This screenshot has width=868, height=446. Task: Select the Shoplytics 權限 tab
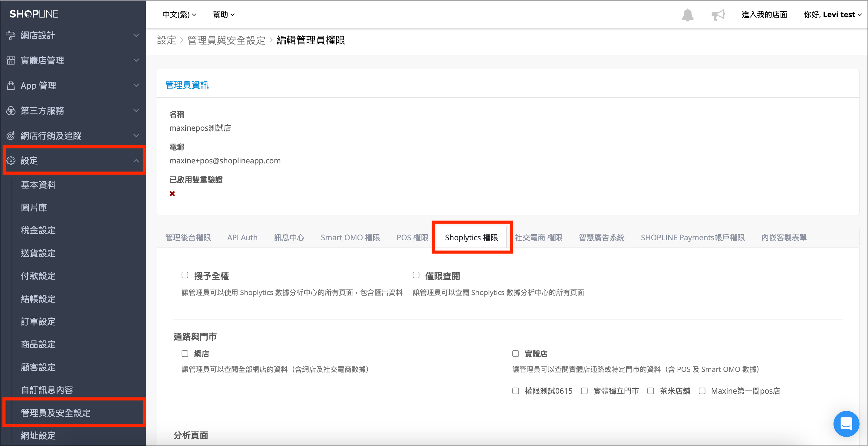pos(472,238)
